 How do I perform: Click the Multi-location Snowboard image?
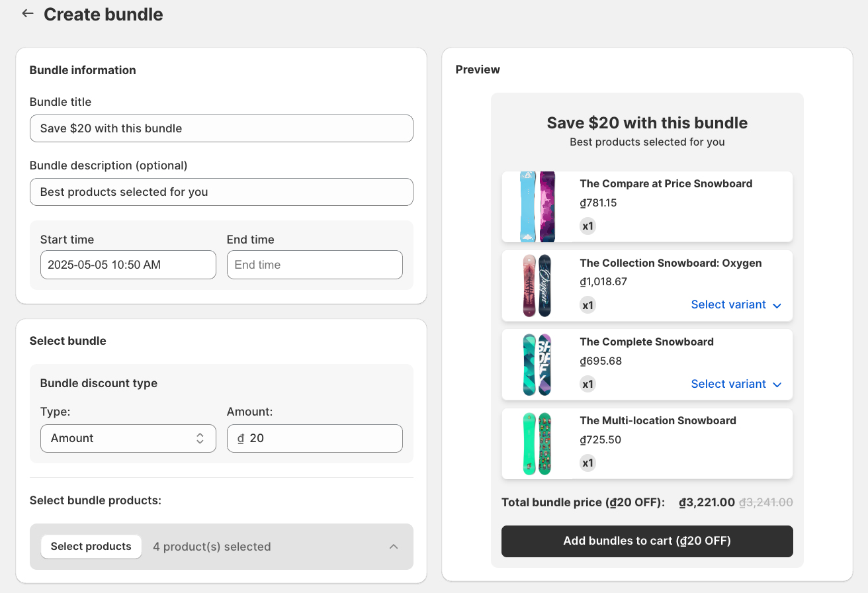537,443
